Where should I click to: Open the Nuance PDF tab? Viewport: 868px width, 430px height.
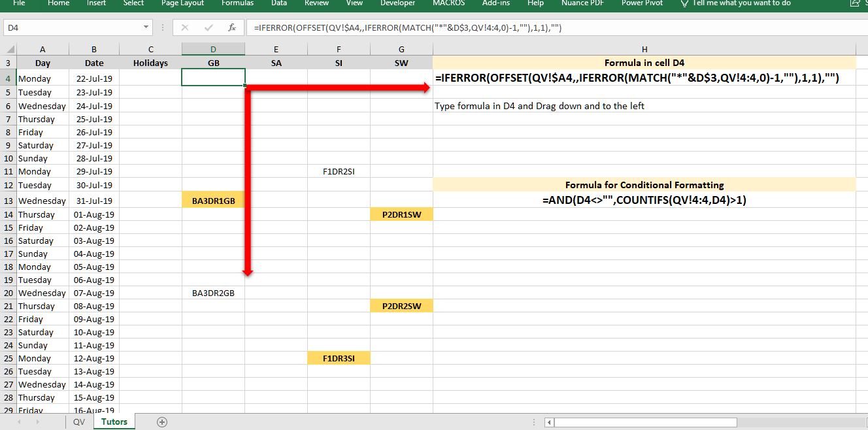coord(582,3)
